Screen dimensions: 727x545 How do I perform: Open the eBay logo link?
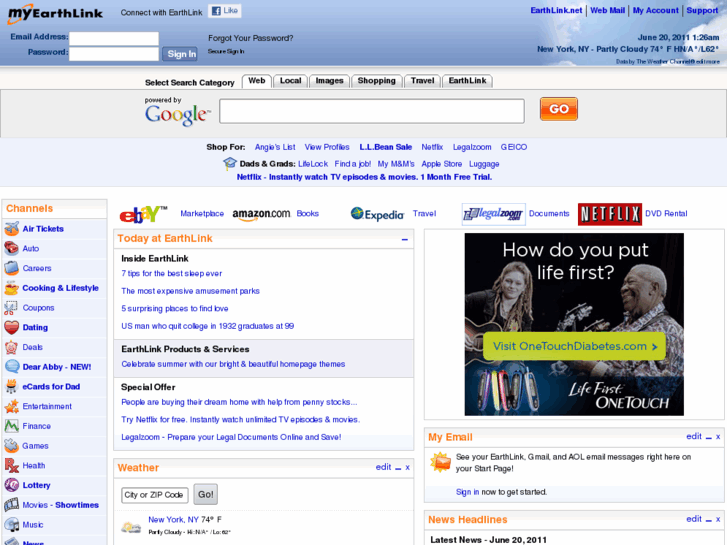click(x=143, y=214)
